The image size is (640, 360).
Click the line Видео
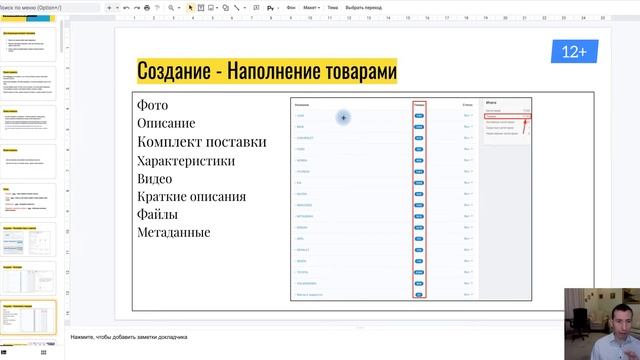click(155, 179)
